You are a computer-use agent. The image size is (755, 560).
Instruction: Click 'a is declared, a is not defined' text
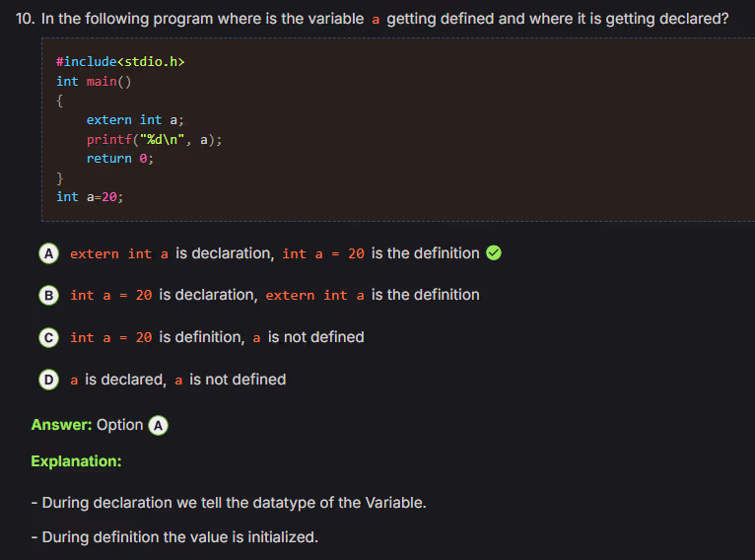177,380
